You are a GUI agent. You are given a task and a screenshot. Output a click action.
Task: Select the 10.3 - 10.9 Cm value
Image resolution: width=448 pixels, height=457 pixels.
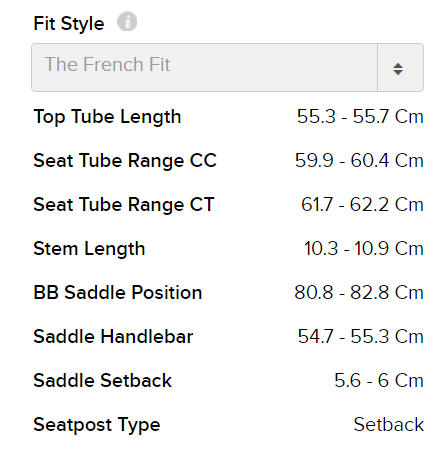click(364, 248)
